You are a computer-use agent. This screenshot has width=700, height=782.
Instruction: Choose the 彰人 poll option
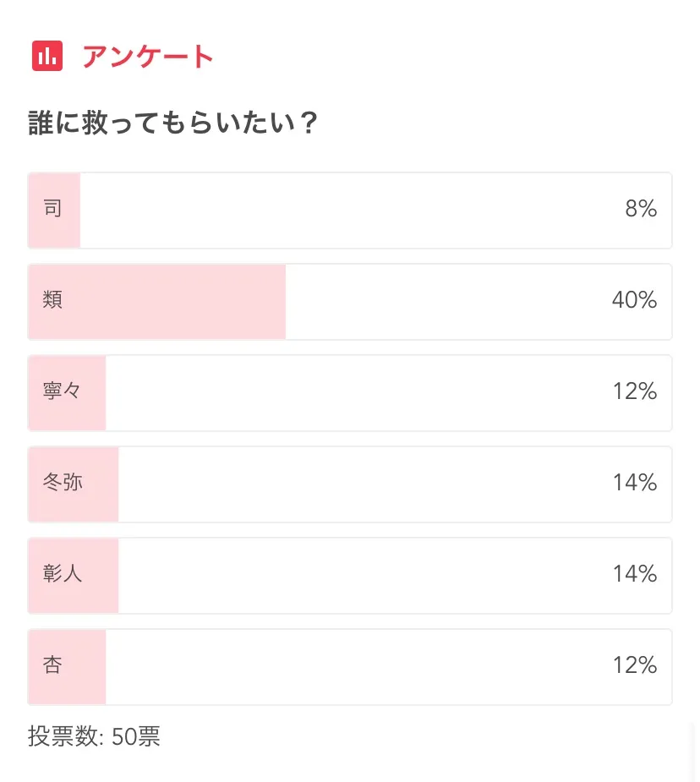pos(350,576)
